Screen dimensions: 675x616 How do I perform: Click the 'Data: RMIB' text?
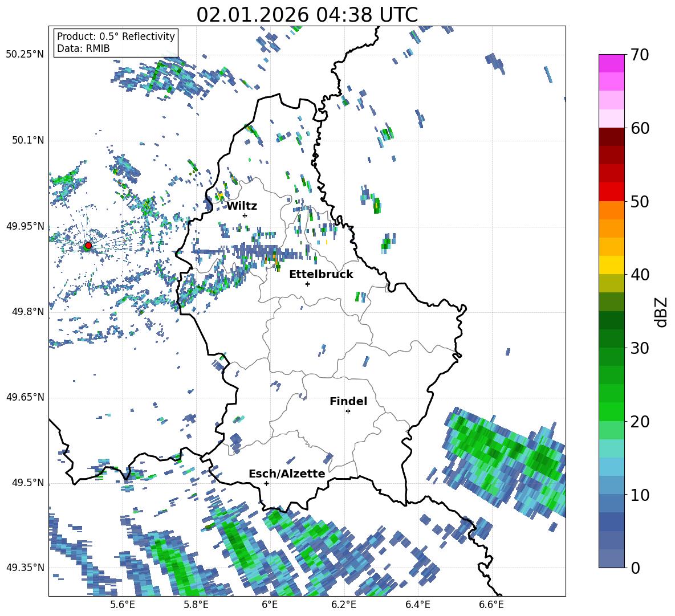click(x=83, y=48)
